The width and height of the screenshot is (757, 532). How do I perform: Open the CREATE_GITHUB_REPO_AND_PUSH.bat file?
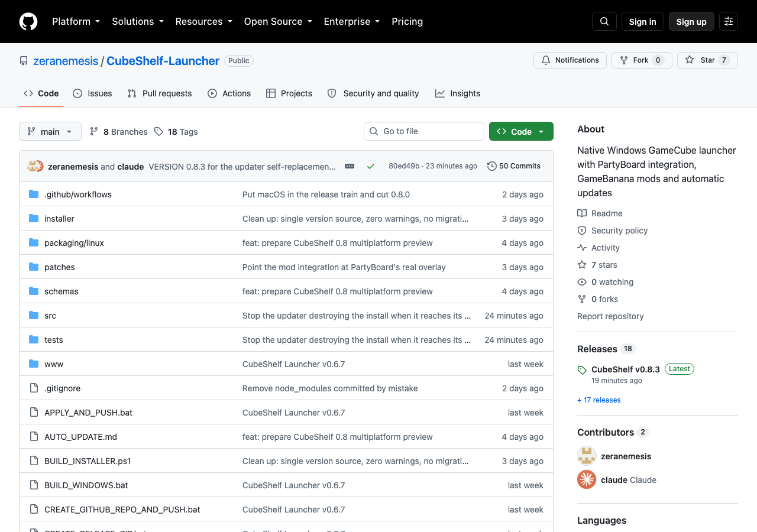click(122, 510)
